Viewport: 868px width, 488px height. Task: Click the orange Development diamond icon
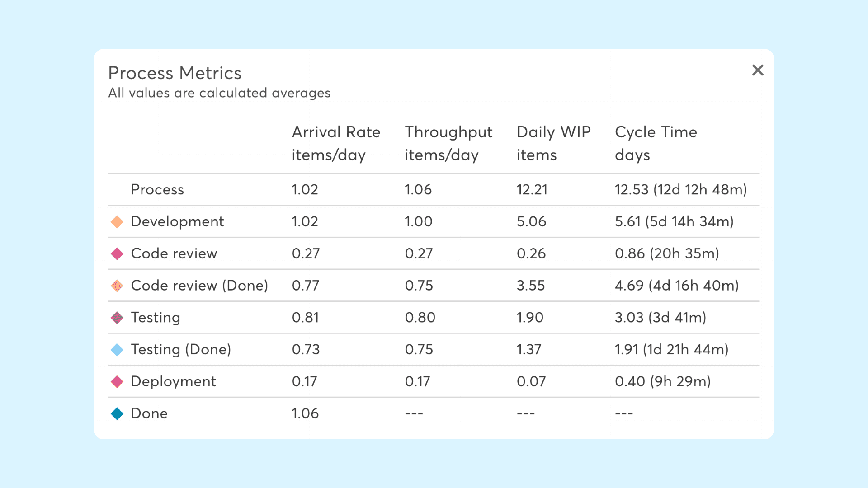117,221
